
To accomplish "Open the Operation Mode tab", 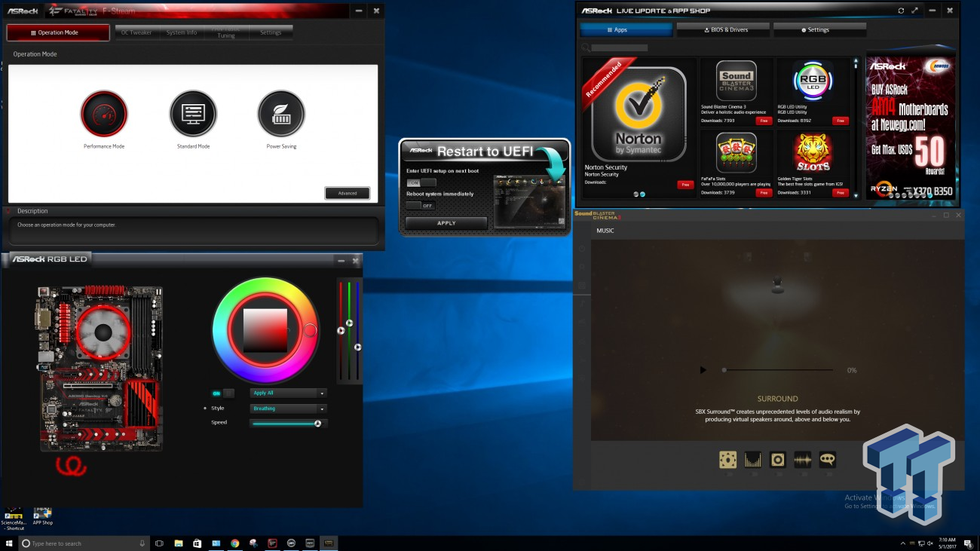I will point(58,32).
